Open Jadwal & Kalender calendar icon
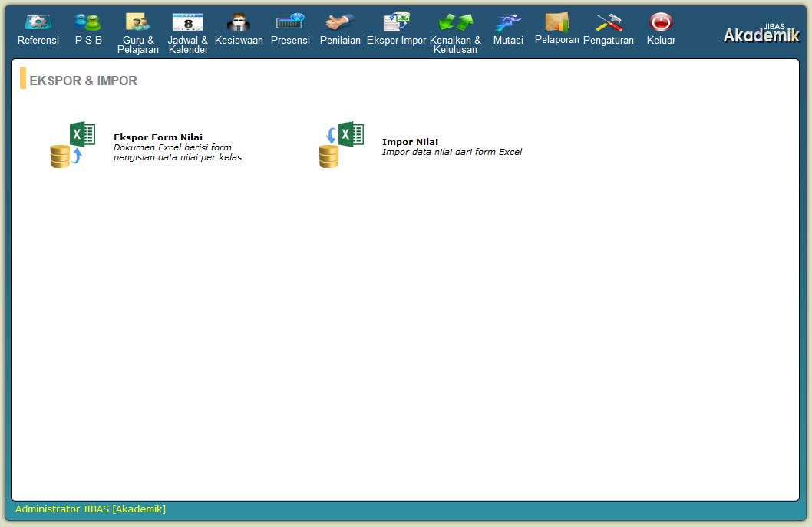 pos(187,21)
